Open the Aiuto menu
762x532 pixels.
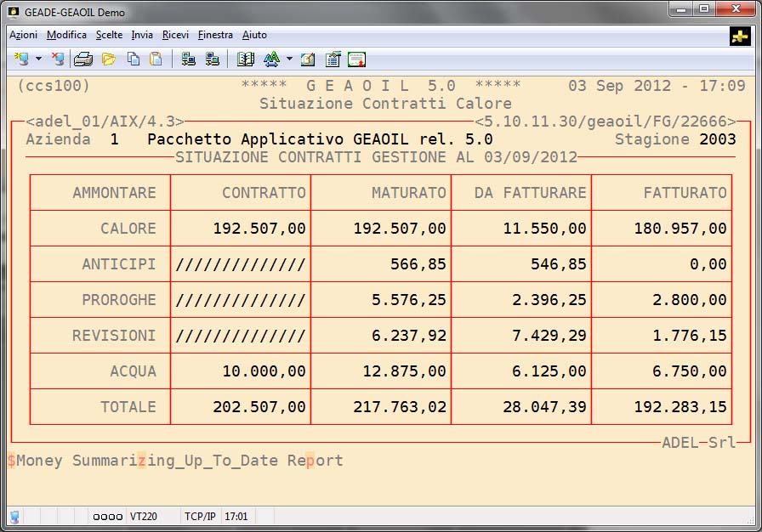click(x=254, y=35)
